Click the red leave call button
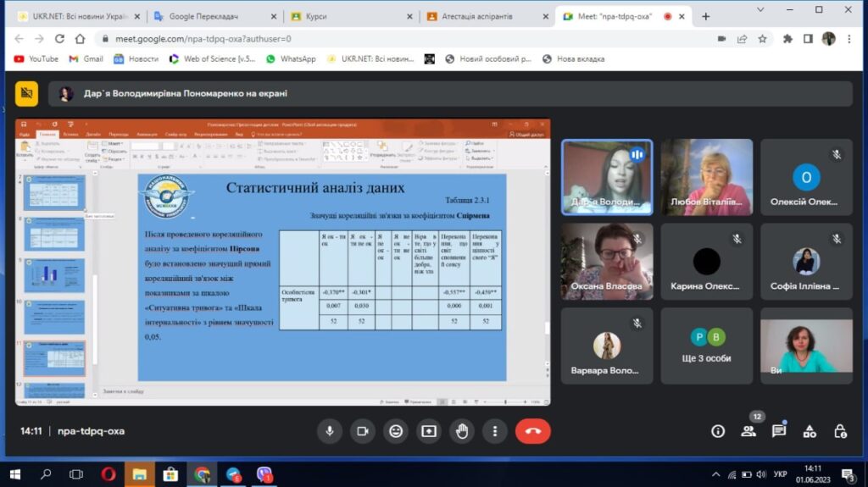The height and width of the screenshot is (487, 868). (x=532, y=430)
